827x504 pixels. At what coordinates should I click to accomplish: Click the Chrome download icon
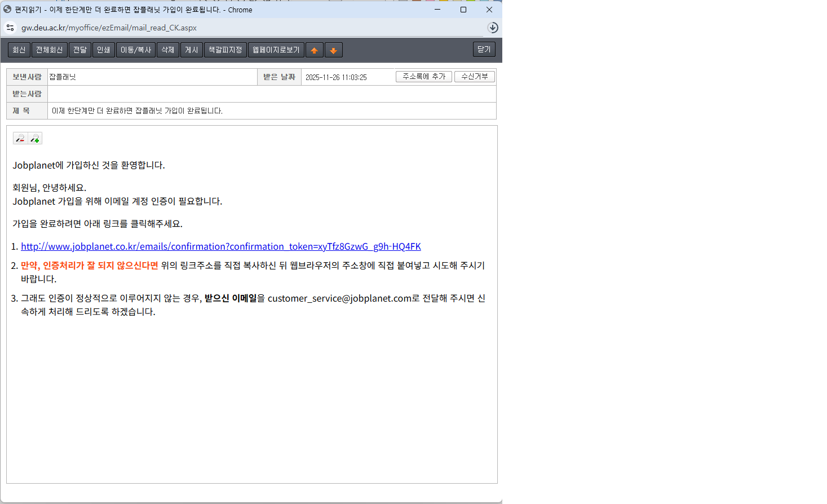(x=492, y=28)
